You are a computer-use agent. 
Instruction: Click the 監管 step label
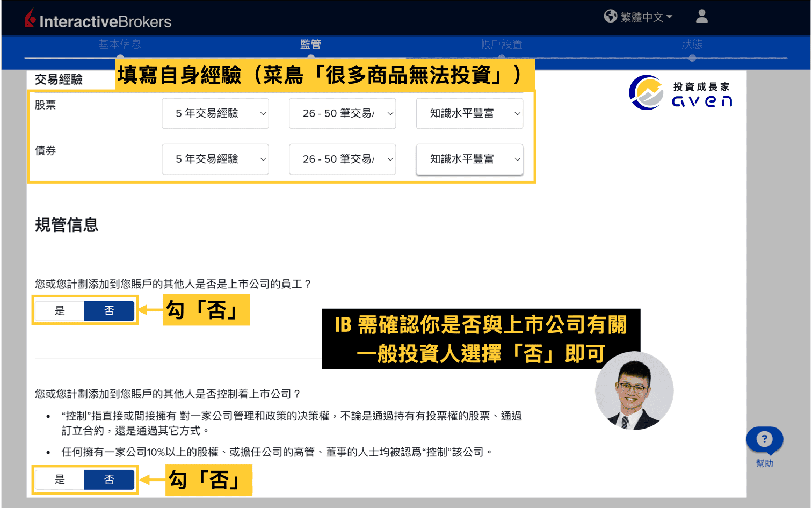click(x=312, y=45)
